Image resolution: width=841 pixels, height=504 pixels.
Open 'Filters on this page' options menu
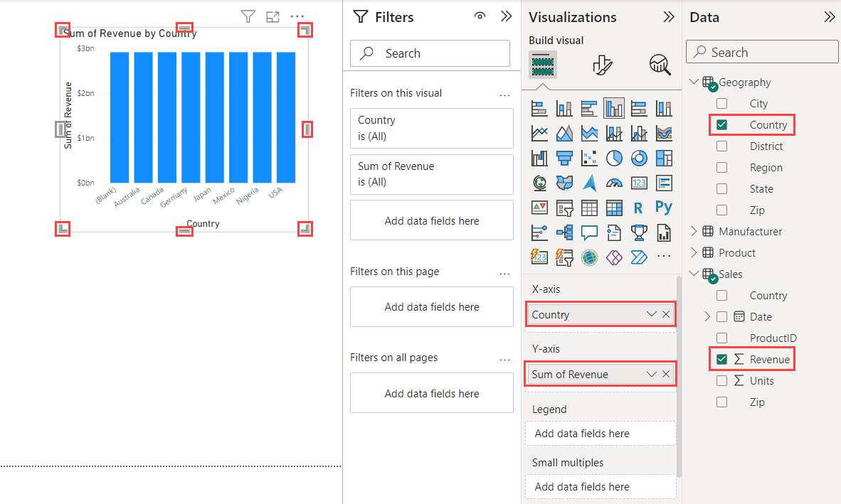(504, 274)
